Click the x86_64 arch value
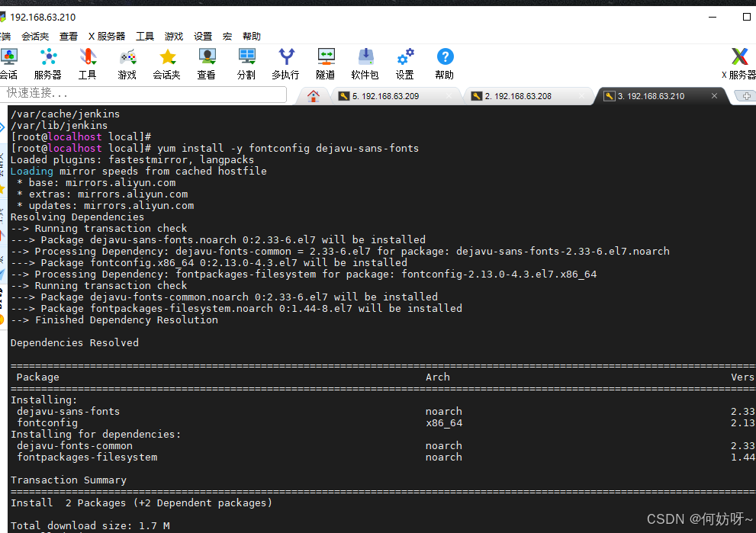Image resolution: width=756 pixels, height=533 pixels. click(x=444, y=423)
